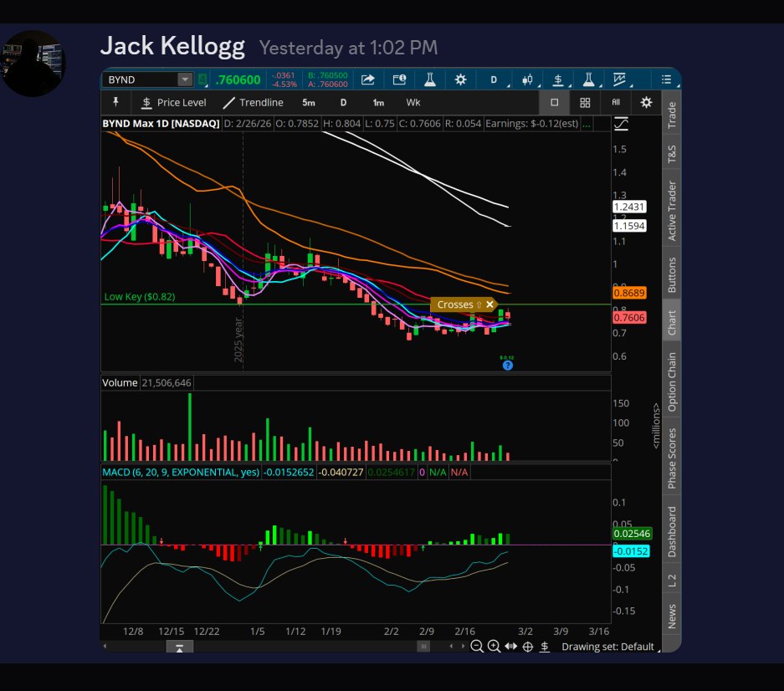Select single chart layout icon

[554, 103]
